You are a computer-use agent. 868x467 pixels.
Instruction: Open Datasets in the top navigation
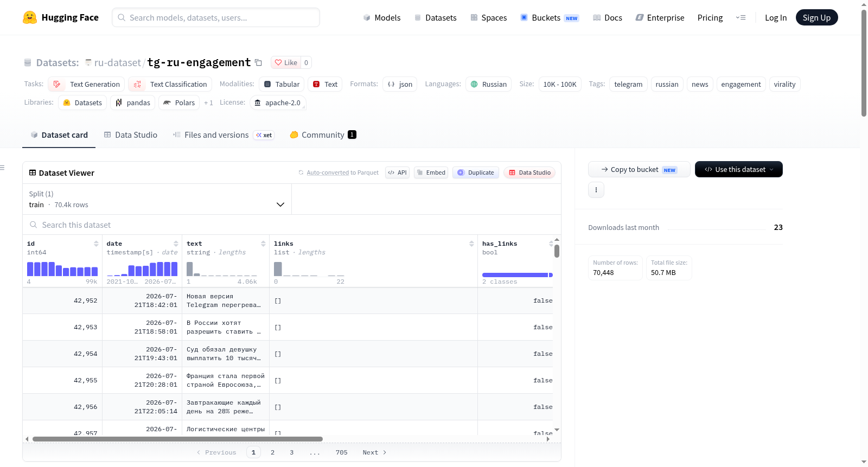click(x=435, y=17)
